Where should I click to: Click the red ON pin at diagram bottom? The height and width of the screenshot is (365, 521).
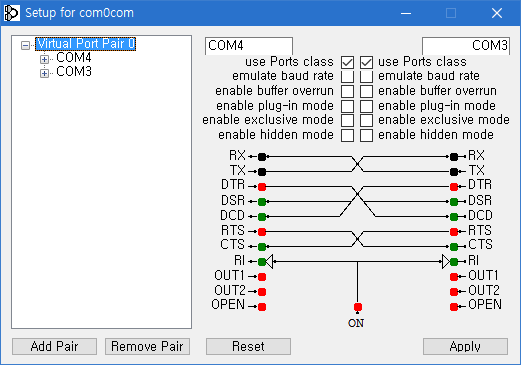(358, 307)
